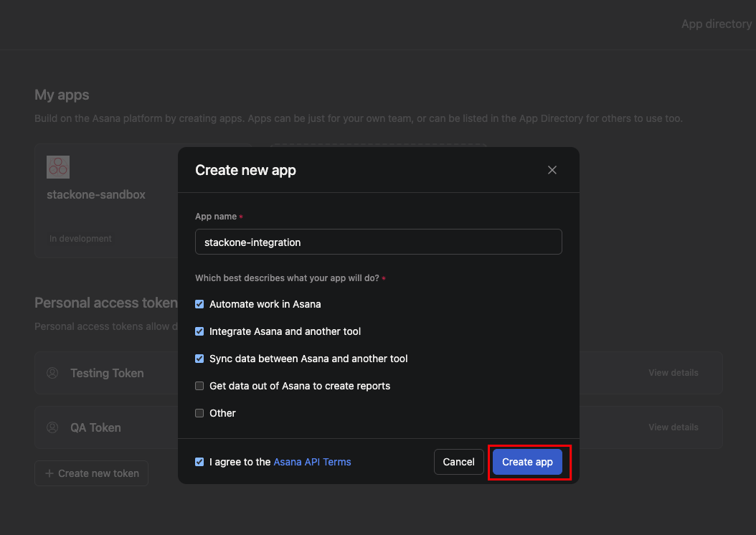756x535 pixels.
Task: Click the plus icon on Create new token
Action: tap(48, 473)
